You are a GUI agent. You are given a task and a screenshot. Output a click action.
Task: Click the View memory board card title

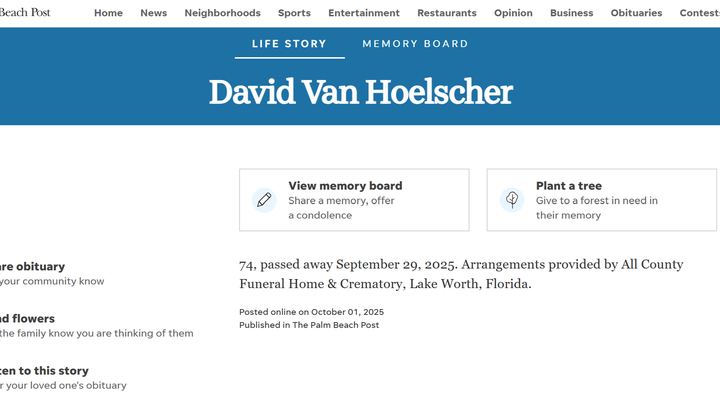point(345,186)
